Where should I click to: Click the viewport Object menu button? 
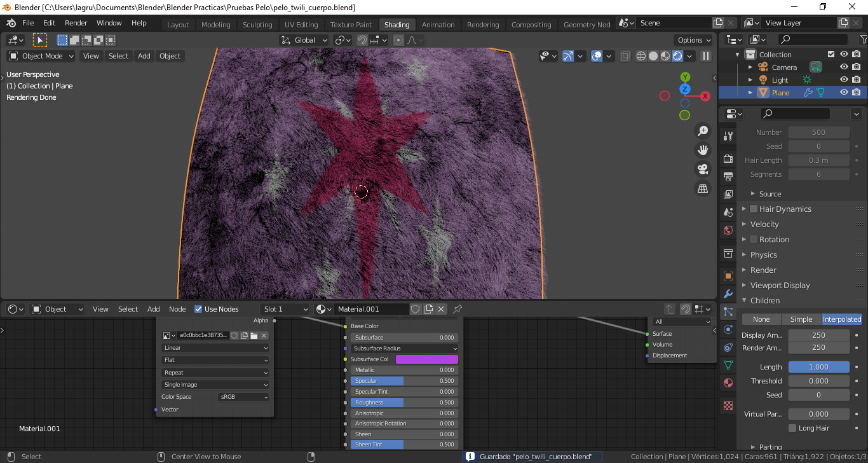(x=170, y=56)
